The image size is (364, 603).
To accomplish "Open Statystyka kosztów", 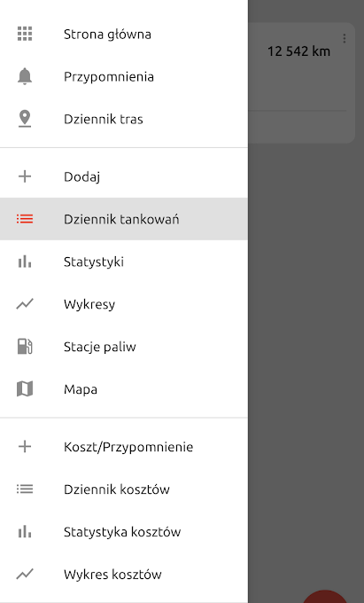I will 124,532.
